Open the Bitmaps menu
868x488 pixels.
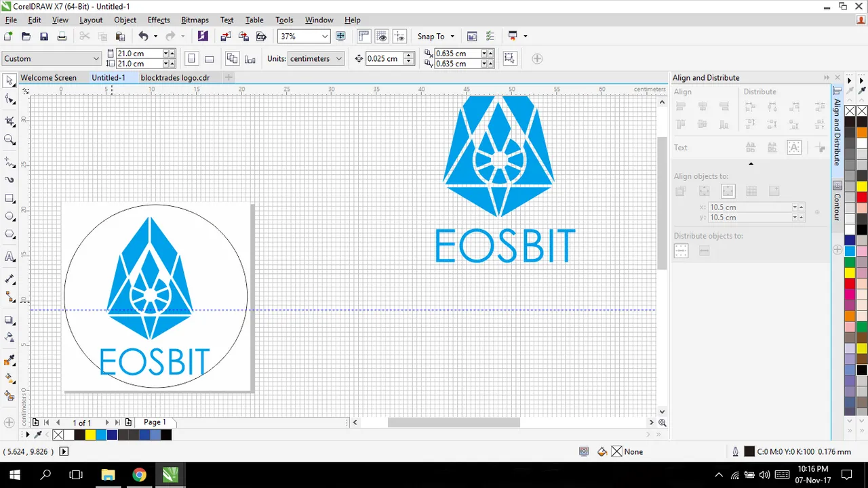(x=195, y=20)
